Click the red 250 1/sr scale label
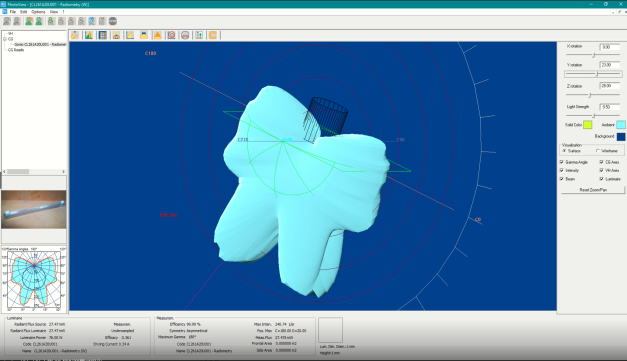 coord(168,215)
